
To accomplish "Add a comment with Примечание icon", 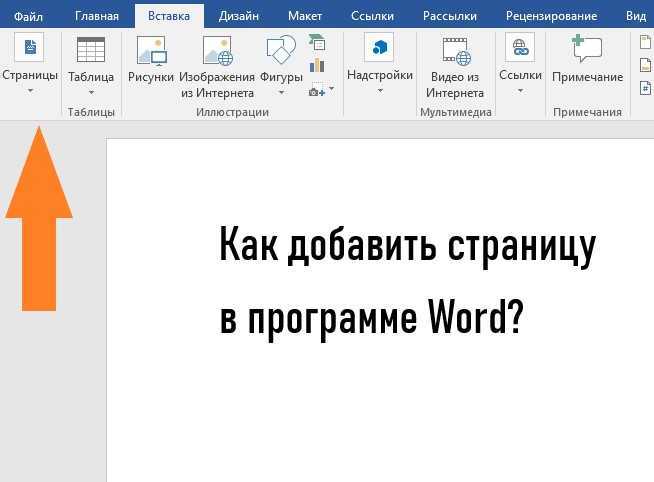I will pyautogui.click(x=587, y=49).
